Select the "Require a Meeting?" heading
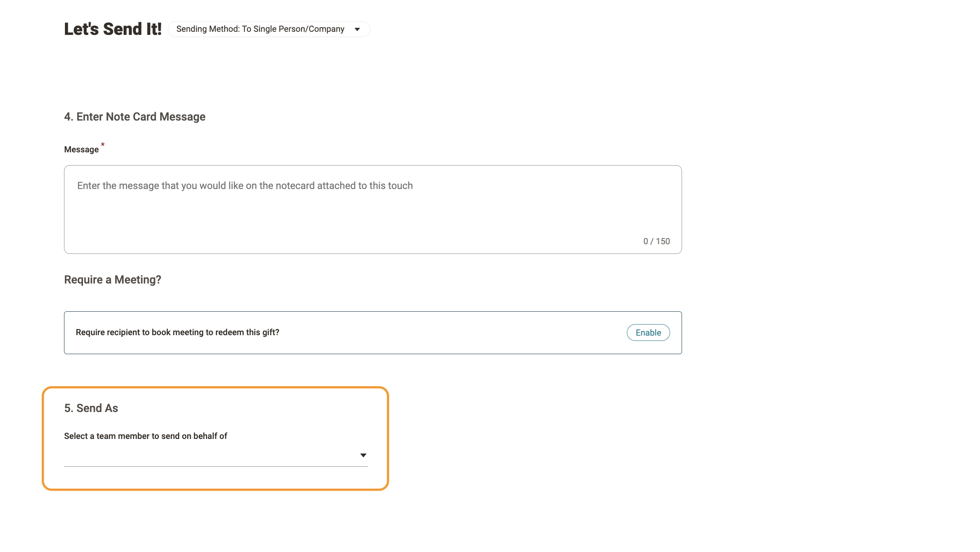 point(113,280)
